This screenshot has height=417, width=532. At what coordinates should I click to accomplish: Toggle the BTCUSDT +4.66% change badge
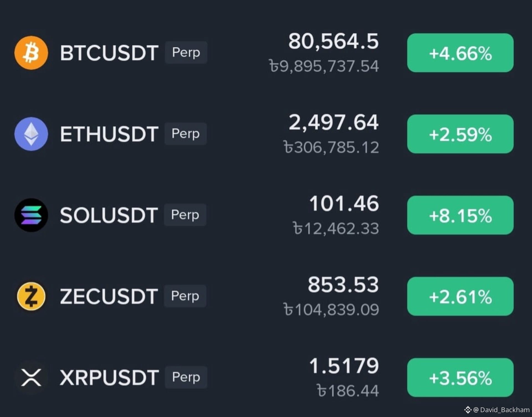coord(460,53)
